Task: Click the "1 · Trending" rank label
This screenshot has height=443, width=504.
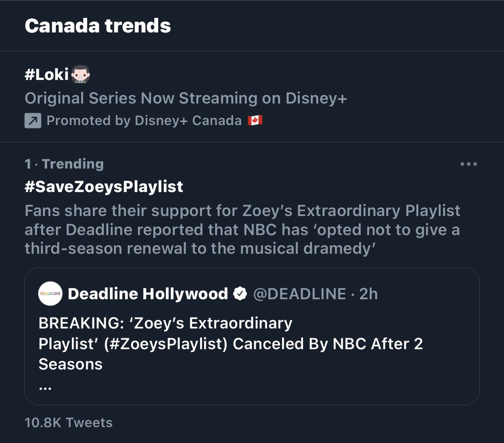Action: (x=64, y=164)
